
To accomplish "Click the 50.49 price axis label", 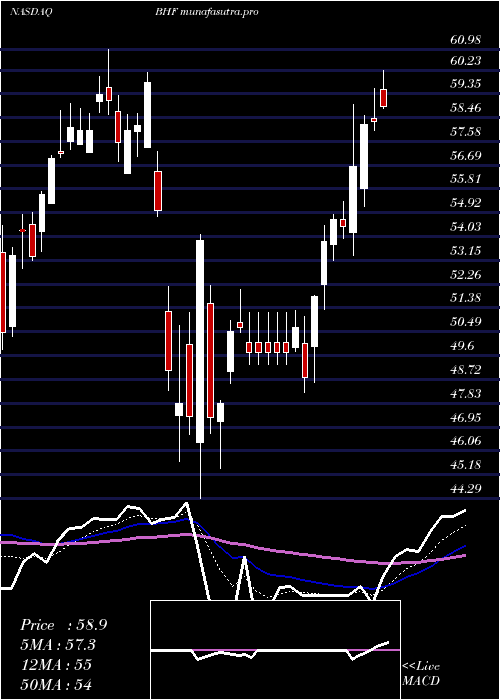I will (x=466, y=322).
